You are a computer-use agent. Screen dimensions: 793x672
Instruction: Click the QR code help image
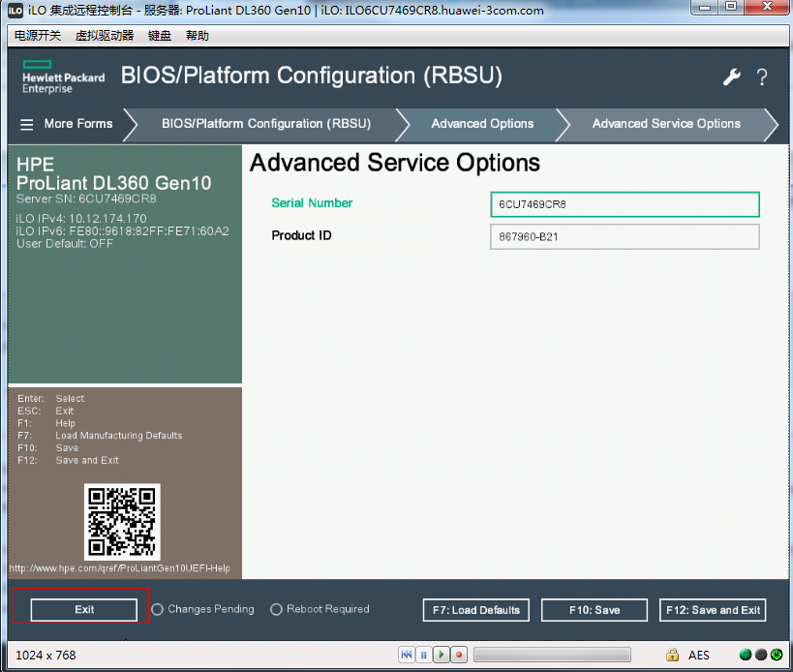point(122,522)
